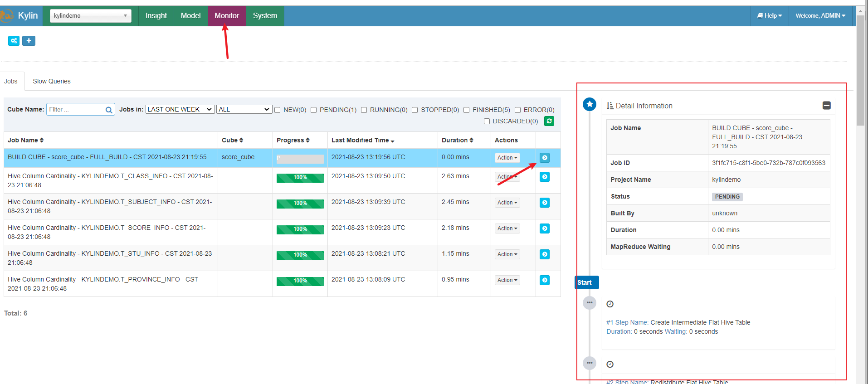Image resolution: width=868 pixels, height=384 pixels.
Task: Open Action dropdown for T_CLASS_INFO job
Action: pos(507,177)
